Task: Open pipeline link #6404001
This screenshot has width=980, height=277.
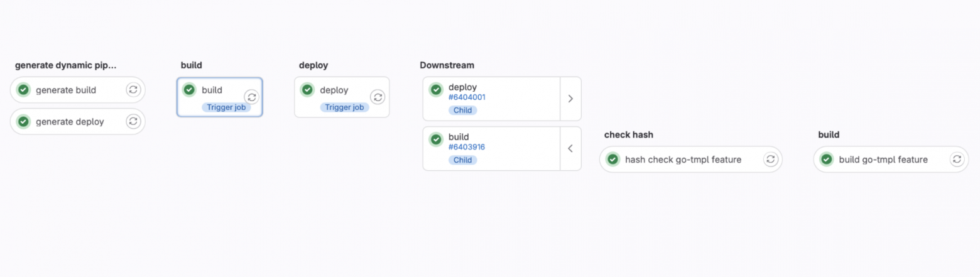Action: coord(467,97)
